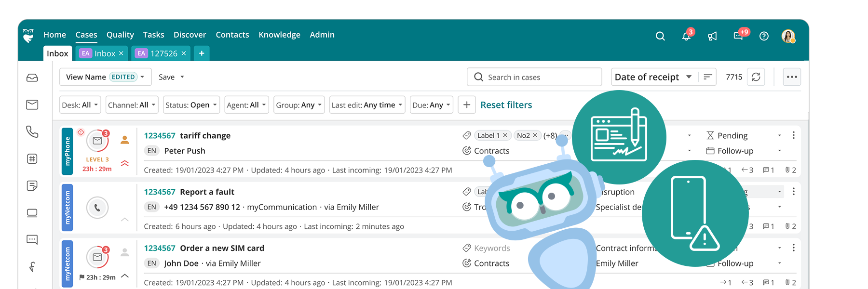Open the global search magnifier icon
Viewport: 868px width, 289px height.
coord(660,36)
